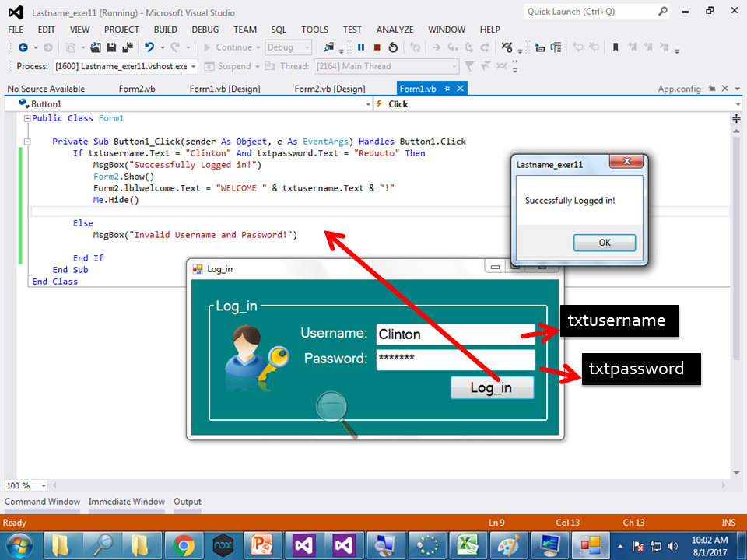This screenshot has width=747, height=560.
Task: Click the Undo arrow icon
Action: (150, 47)
